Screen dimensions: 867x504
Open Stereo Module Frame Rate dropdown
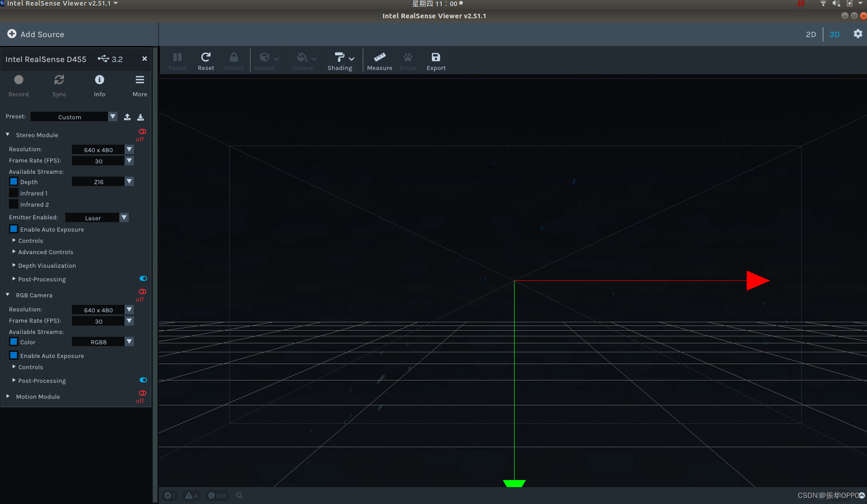click(x=102, y=161)
